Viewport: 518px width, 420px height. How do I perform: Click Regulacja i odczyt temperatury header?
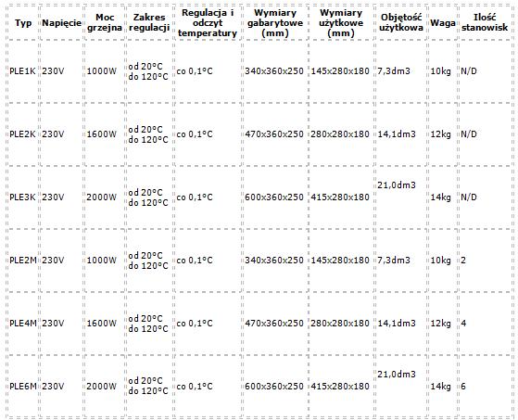[x=208, y=23]
